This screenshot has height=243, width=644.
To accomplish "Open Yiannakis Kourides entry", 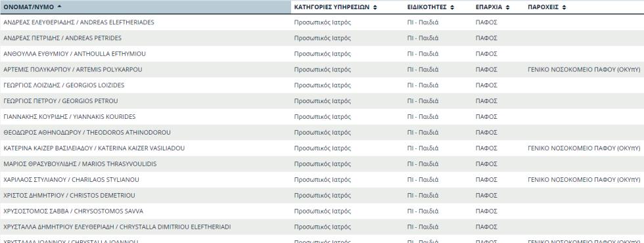I will (x=70, y=117).
